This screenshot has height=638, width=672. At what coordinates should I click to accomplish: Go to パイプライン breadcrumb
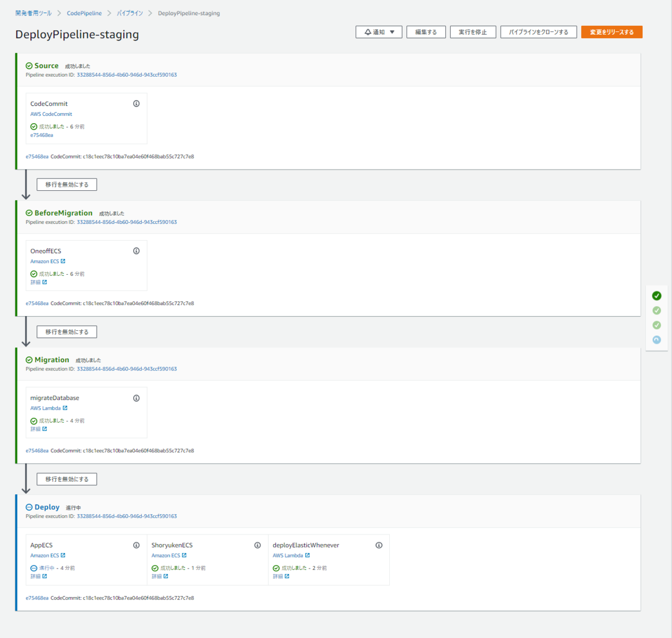click(x=130, y=13)
